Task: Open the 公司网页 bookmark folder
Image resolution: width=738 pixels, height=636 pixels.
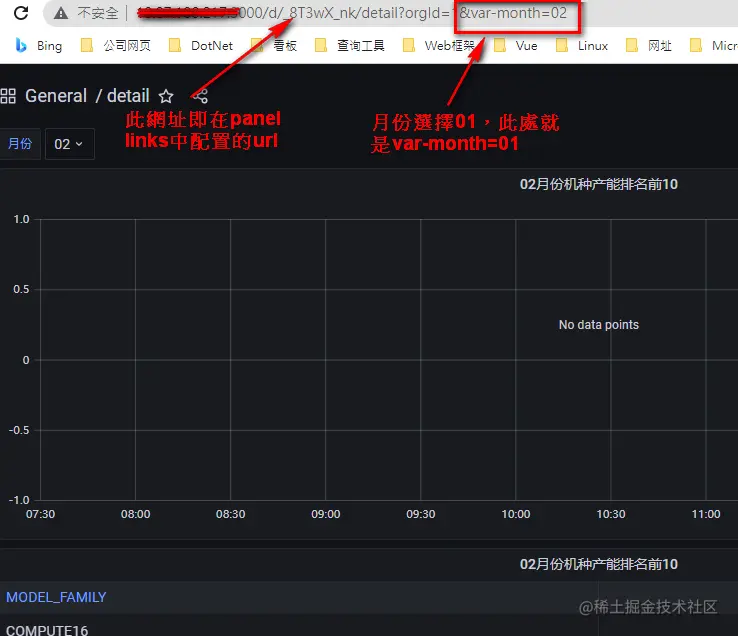Action: pyautogui.click(x=116, y=46)
